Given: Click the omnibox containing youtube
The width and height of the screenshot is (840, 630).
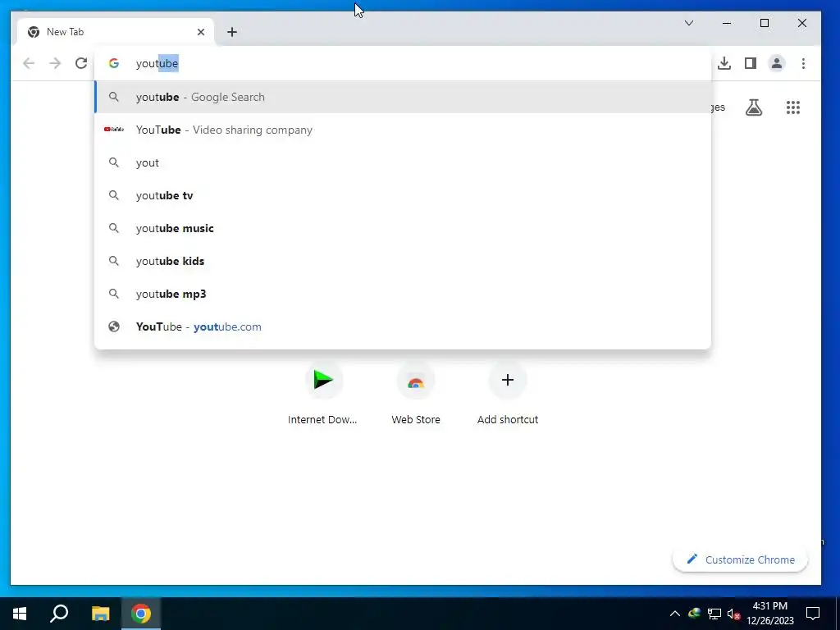Looking at the screenshot, I should 402,63.
